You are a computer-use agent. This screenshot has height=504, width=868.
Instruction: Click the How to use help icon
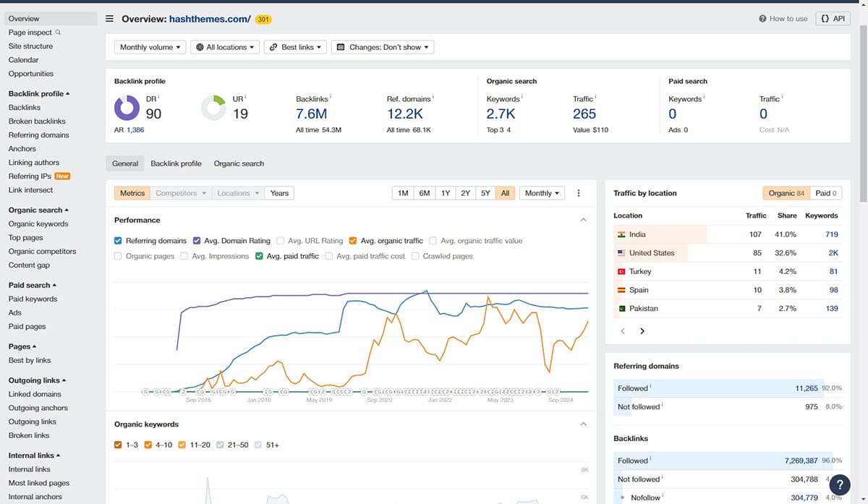point(762,19)
